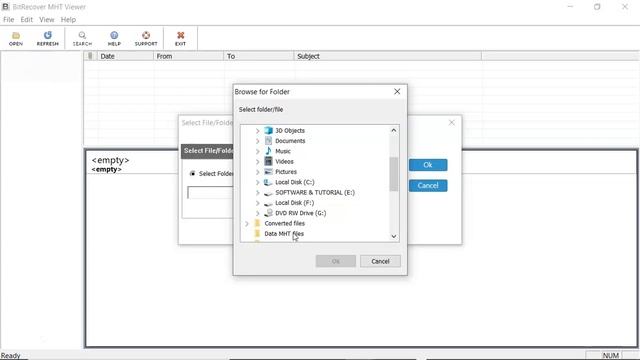The width and height of the screenshot is (640, 360).
Task: Click the Local Disk (F:) drive icon
Action: (x=268, y=203)
